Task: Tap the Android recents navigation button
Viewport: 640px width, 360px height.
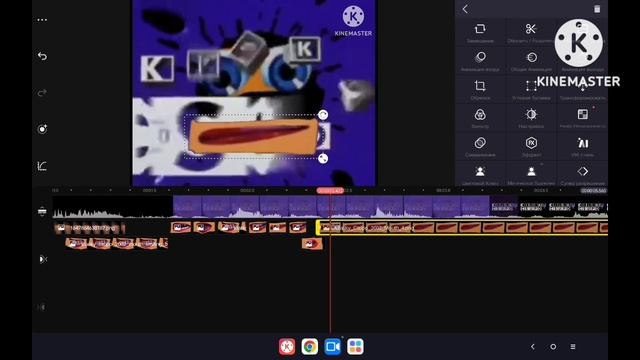Action: [x=573, y=347]
